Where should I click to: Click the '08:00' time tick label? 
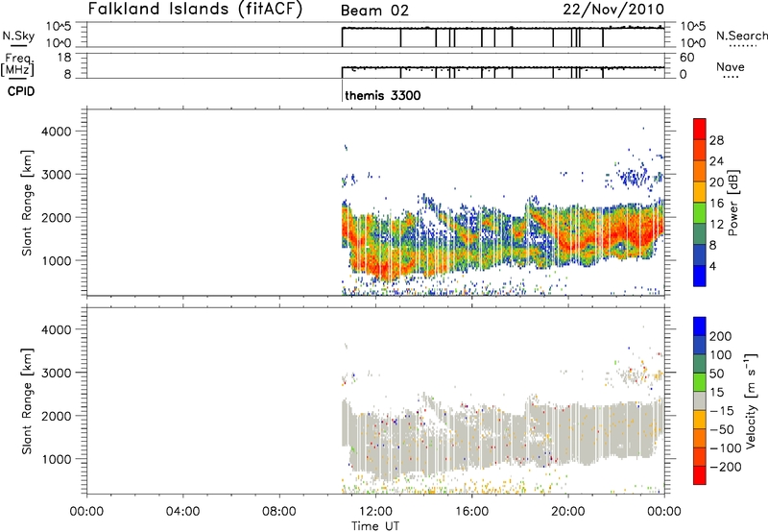click(279, 512)
